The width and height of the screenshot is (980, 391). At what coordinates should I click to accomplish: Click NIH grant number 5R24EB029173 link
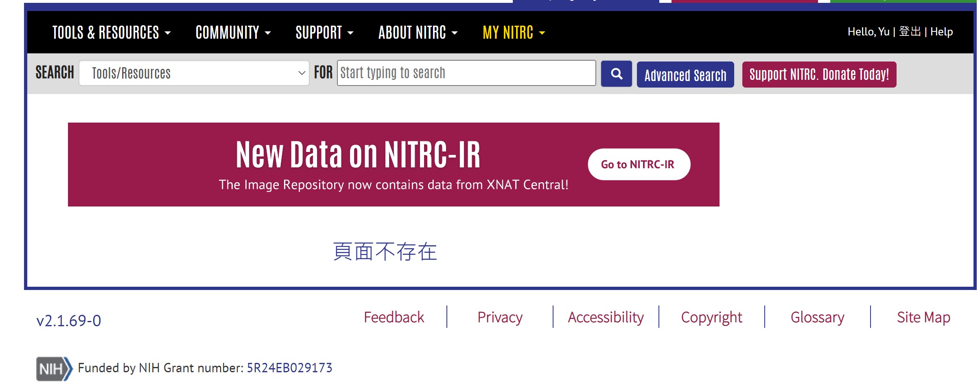289,368
